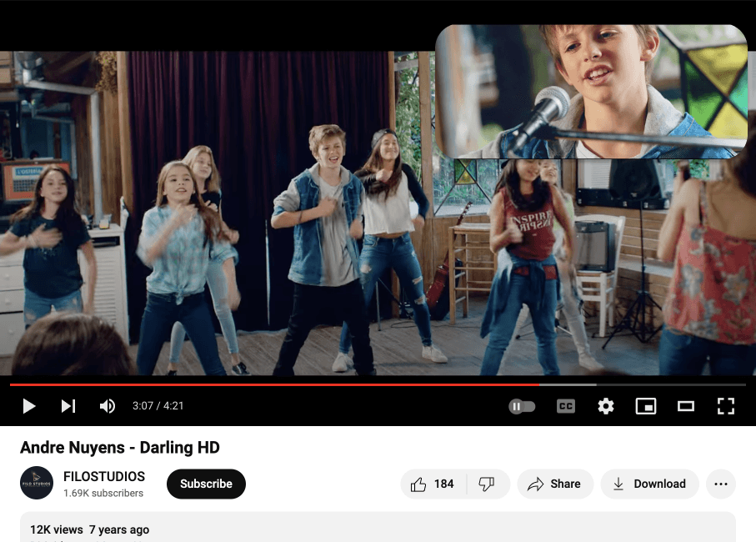The image size is (756, 542).
Task: Dislike this video
Action: (487, 484)
